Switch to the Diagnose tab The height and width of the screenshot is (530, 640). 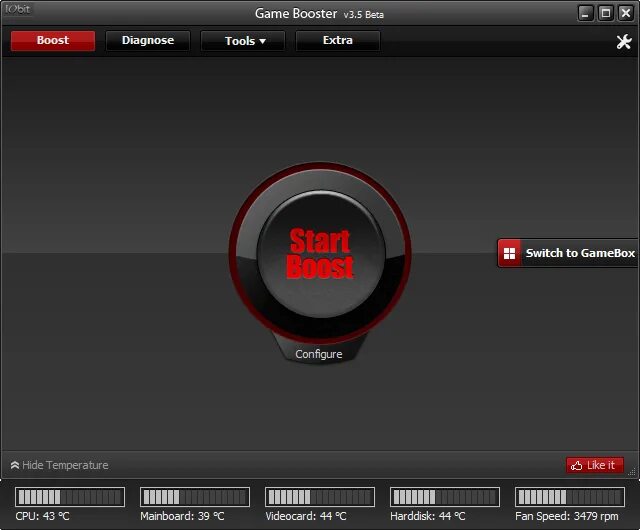pos(148,40)
